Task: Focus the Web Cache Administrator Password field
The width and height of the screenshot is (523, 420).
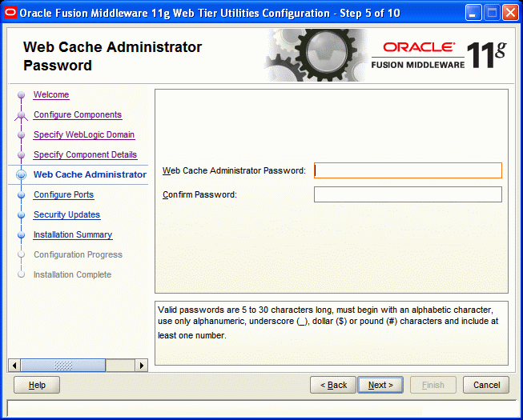Action: coord(408,170)
